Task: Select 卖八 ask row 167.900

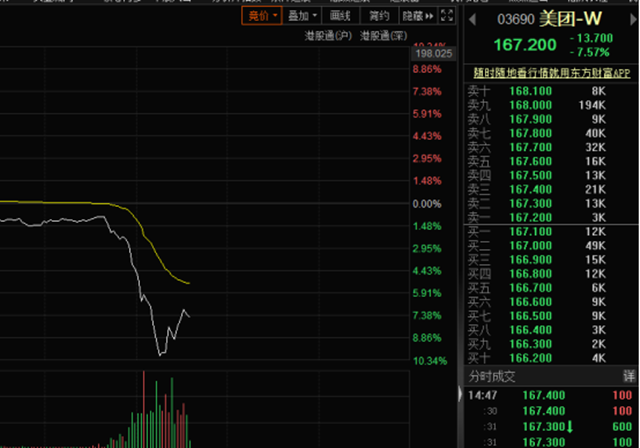Action: coord(551,119)
